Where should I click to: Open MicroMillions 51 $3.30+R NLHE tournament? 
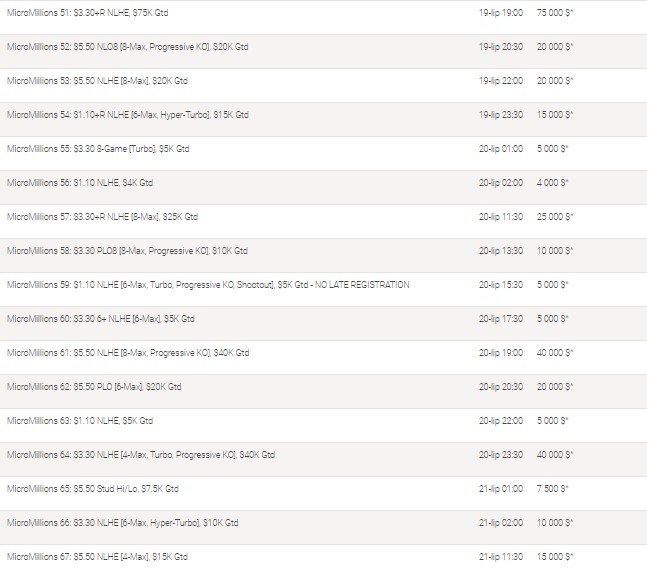(x=86, y=13)
